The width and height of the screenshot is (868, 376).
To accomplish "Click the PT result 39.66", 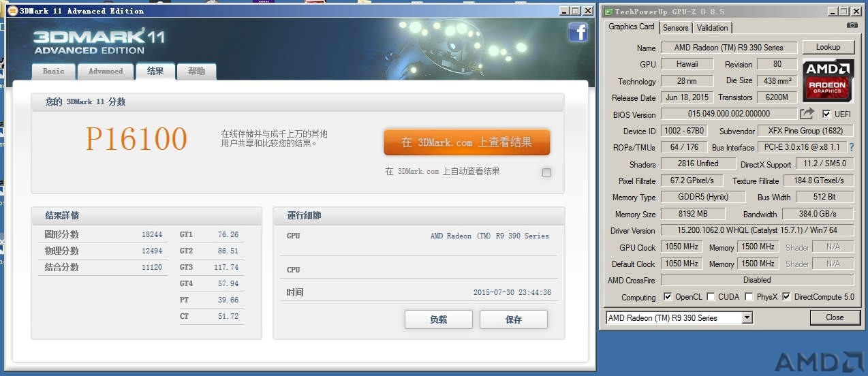I will pyautogui.click(x=228, y=300).
